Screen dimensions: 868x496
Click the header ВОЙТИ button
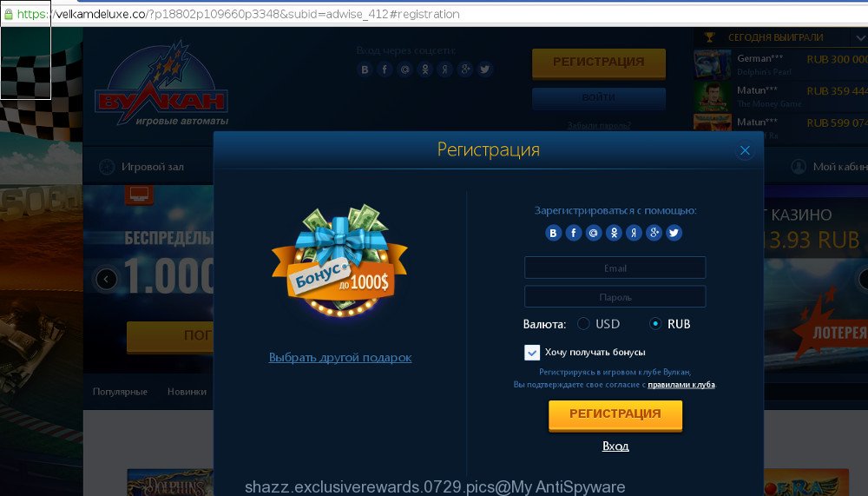[598, 97]
